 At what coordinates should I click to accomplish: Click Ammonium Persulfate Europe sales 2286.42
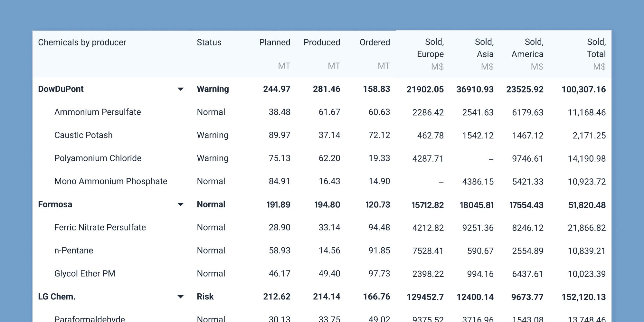pyautogui.click(x=428, y=112)
